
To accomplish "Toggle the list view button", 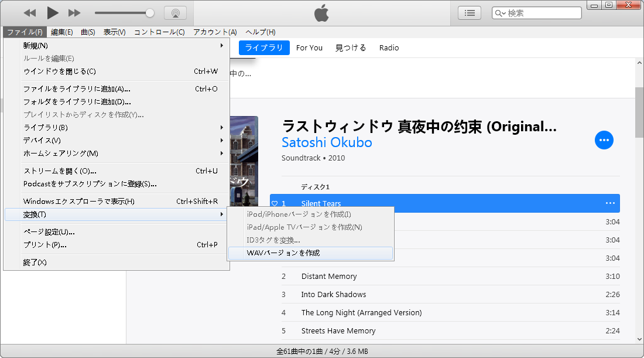I will (470, 13).
